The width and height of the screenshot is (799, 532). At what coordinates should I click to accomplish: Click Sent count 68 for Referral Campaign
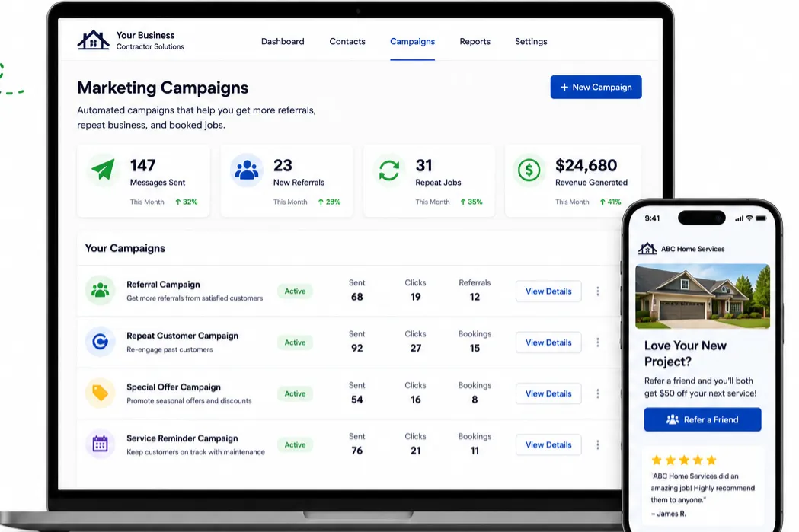pos(356,297)
